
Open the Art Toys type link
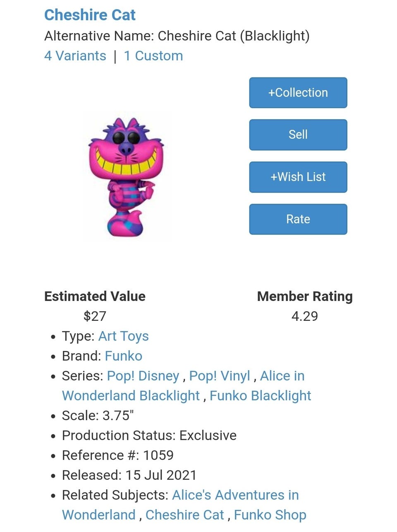123,336
